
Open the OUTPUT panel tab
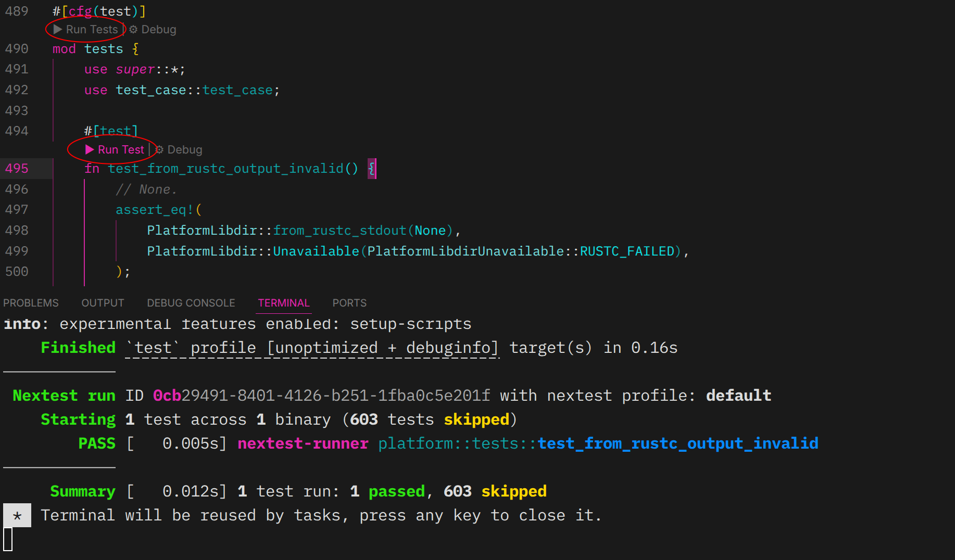(103, 302)
